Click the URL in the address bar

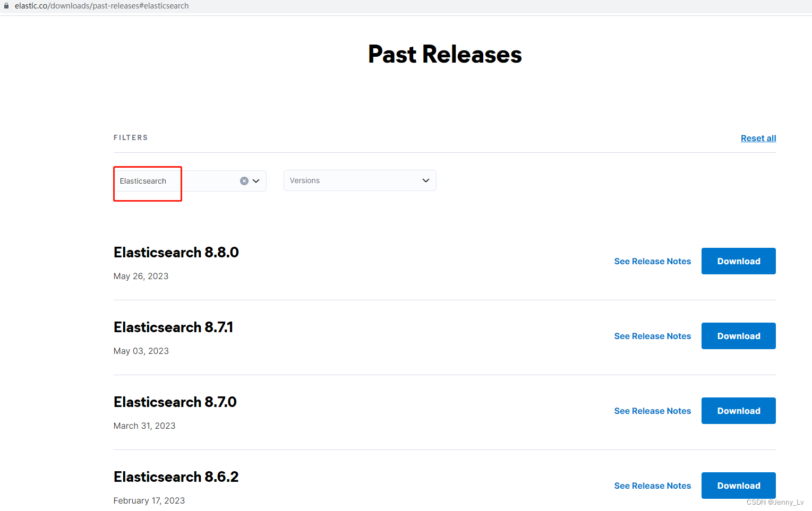[102, 6]
